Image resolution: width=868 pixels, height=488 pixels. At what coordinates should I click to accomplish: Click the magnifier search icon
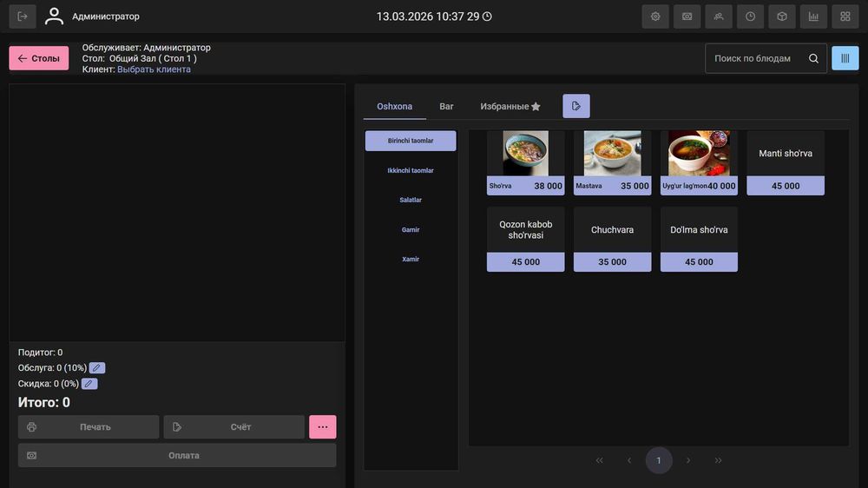tap(813, 58)
